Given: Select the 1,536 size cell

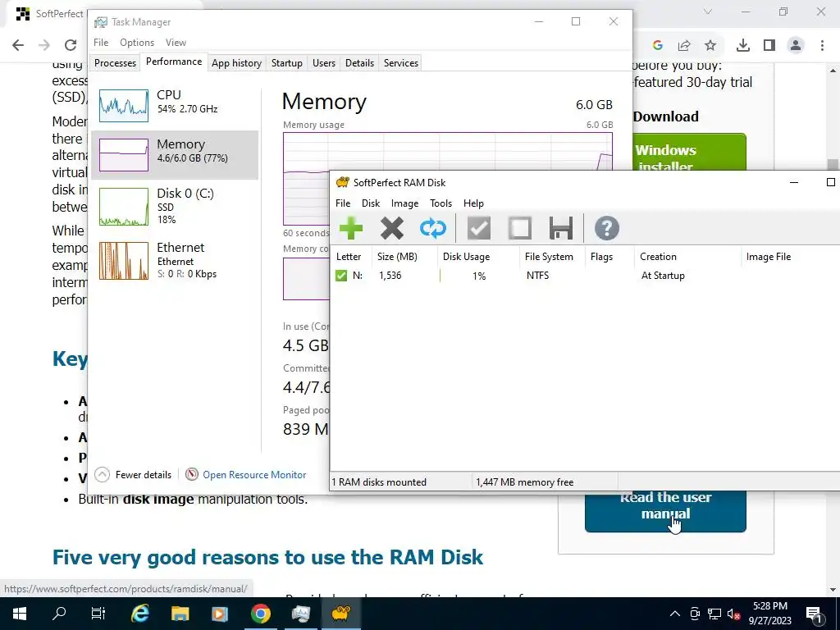Looking at the screenshot, I should click(x=390, y=276).
